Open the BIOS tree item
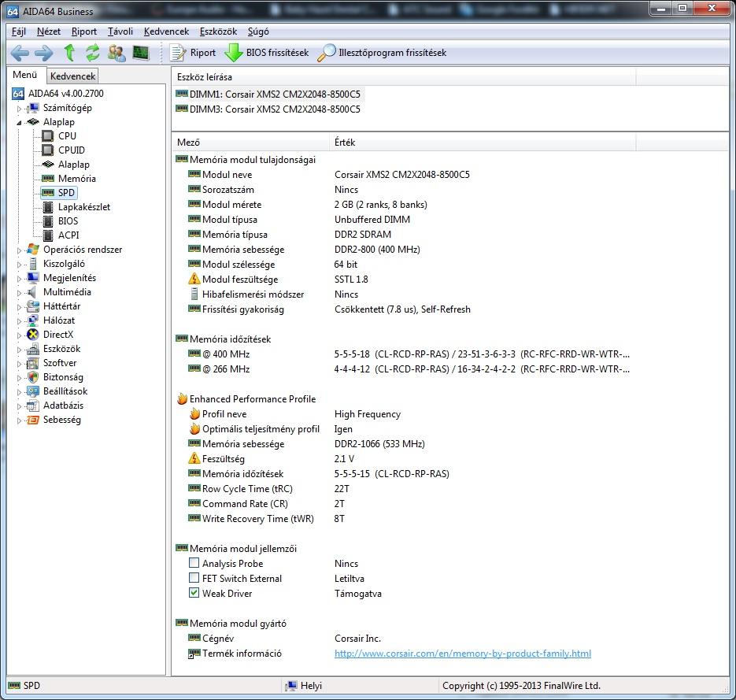 68,220
